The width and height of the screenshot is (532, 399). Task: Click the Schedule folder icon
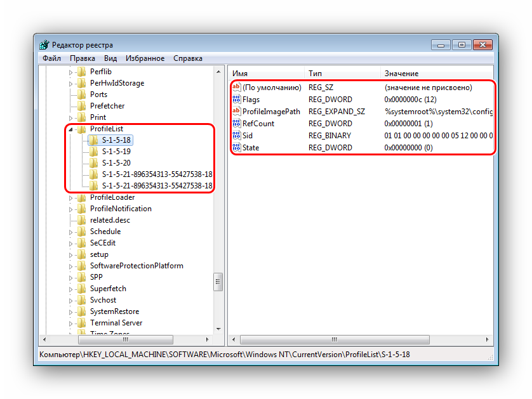tap(82, 232)
